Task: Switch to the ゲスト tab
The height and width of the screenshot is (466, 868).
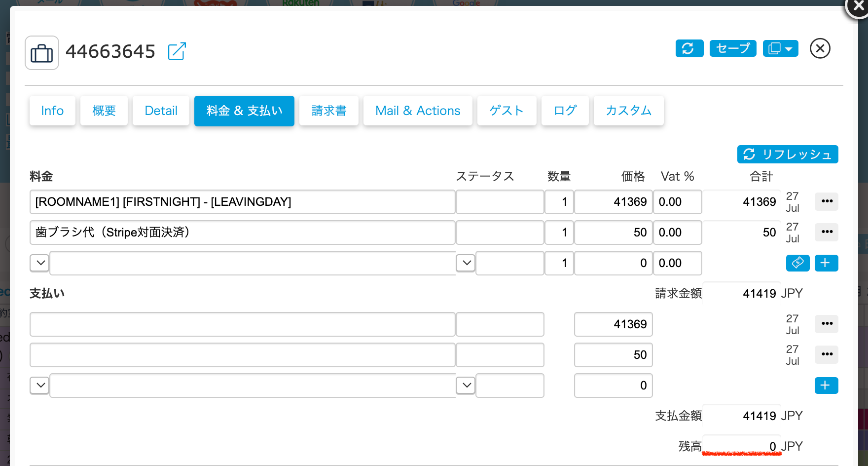Action: point(506,111)
